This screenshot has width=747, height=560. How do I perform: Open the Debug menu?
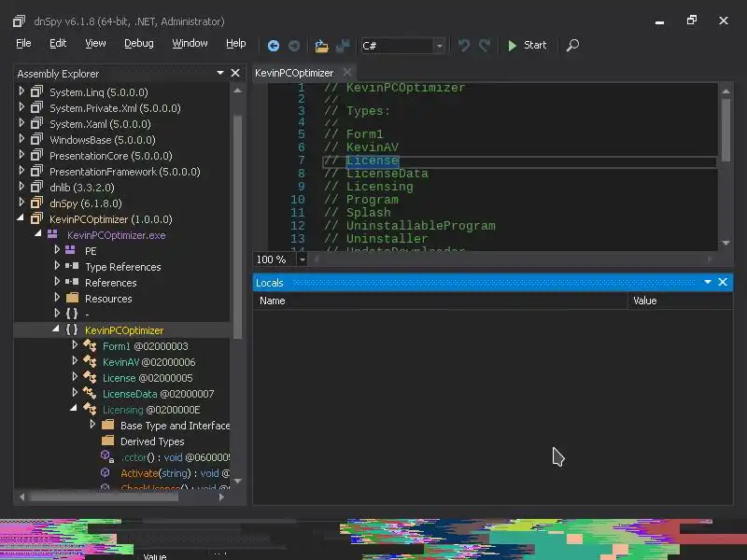[x=138, y=43]
